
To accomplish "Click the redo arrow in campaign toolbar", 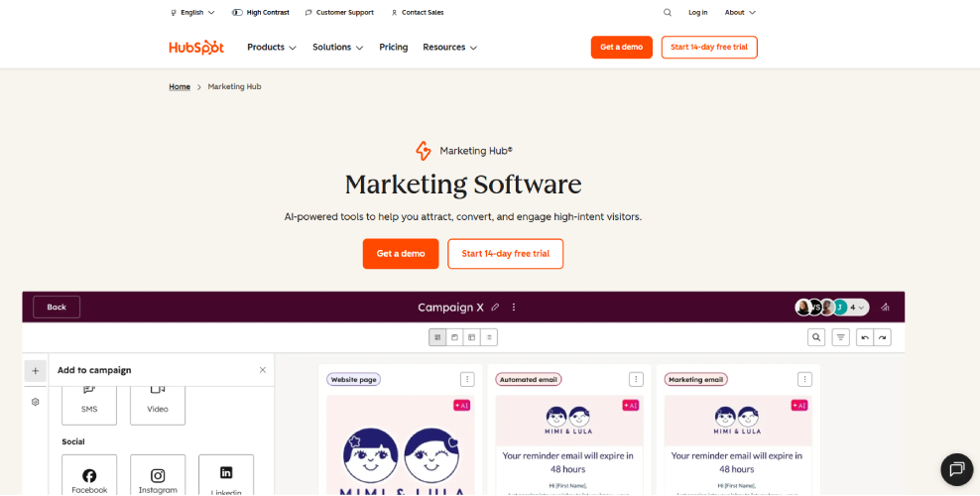I will (882, 337).
